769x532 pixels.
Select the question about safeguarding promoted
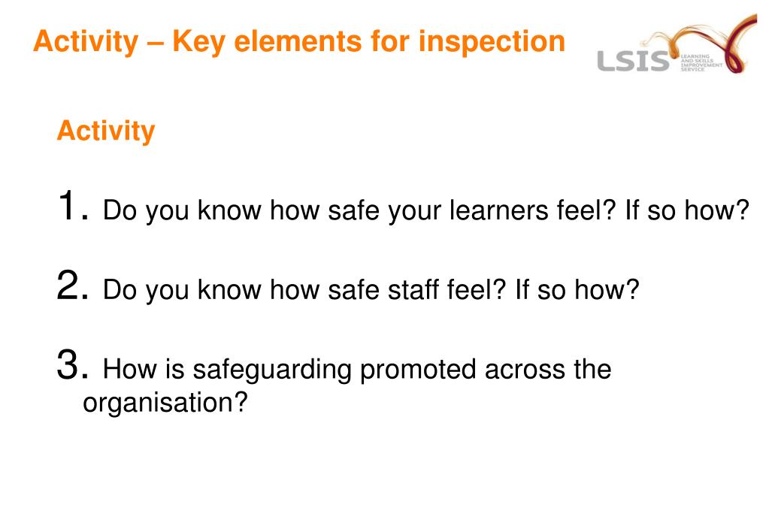pyautogui.click(x=347, y=386)
